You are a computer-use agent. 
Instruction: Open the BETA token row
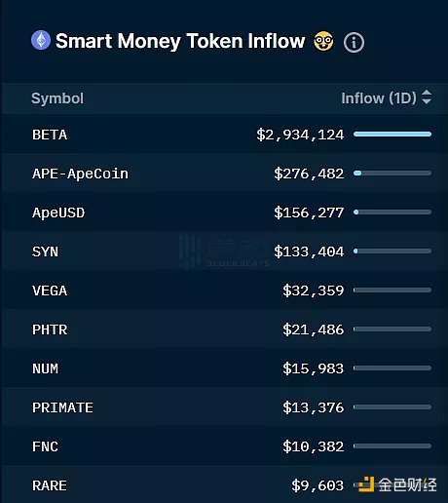click(x=224, y=135)
